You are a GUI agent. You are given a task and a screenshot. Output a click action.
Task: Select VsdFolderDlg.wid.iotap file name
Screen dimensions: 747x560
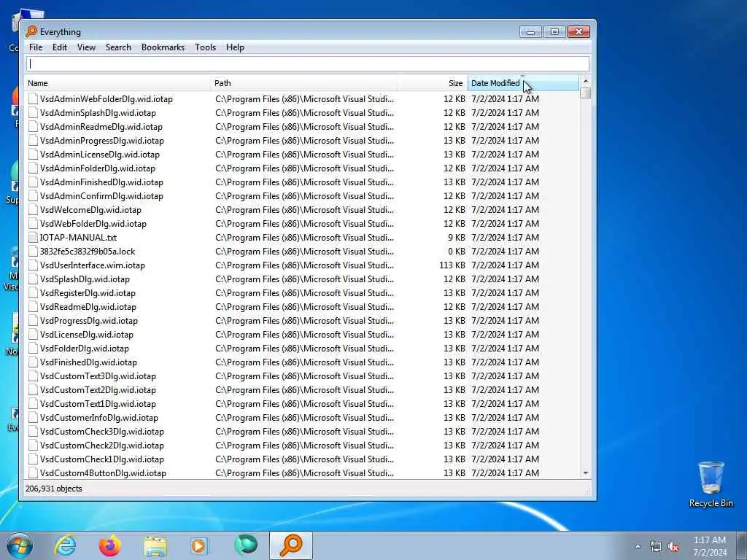click(x=85, y=348)
